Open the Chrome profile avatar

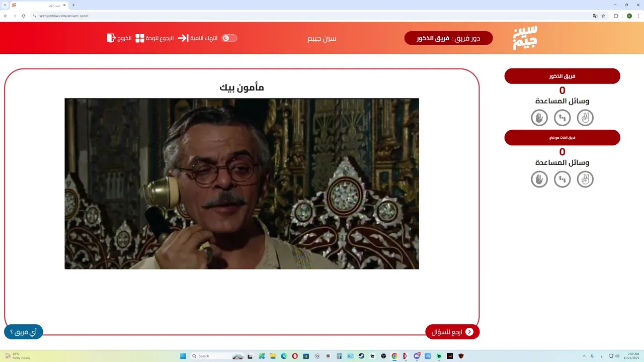tap(629, 16)
